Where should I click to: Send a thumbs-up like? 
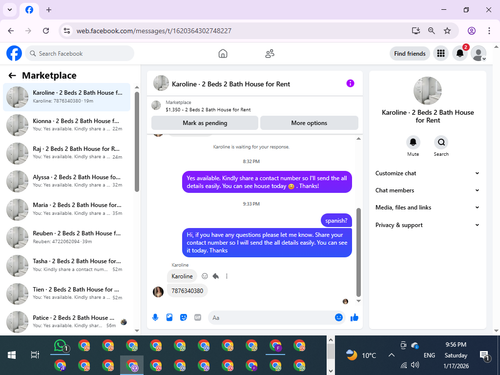(x=354, y=317)
